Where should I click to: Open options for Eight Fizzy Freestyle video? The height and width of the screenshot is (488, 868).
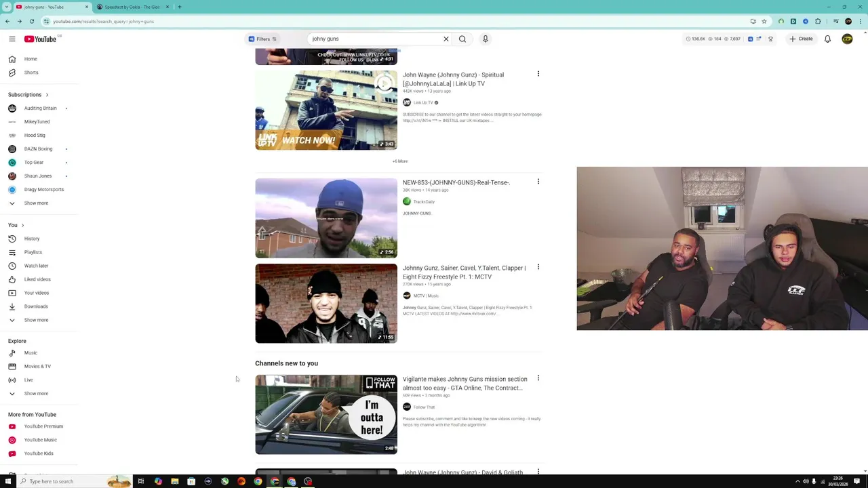pos(538,267)
